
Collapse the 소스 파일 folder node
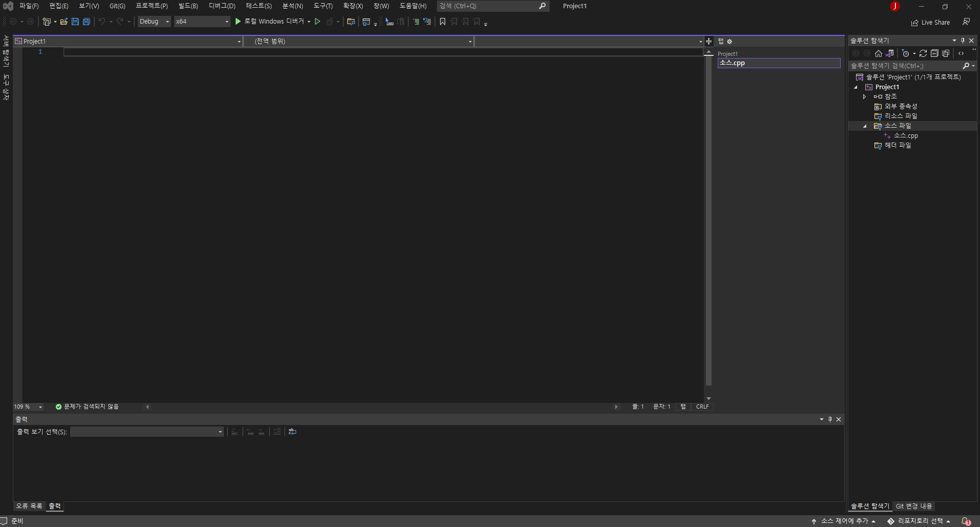[865, 126]
